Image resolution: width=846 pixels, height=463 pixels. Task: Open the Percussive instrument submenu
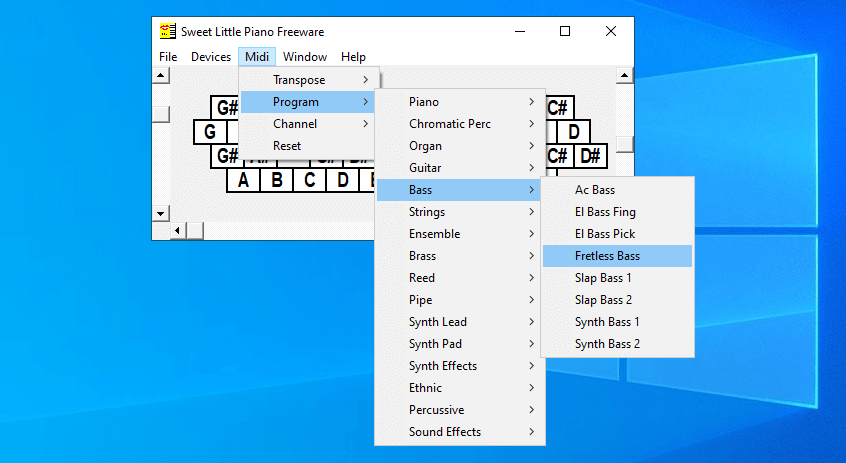pyautogui.click(x=460, y=410)
